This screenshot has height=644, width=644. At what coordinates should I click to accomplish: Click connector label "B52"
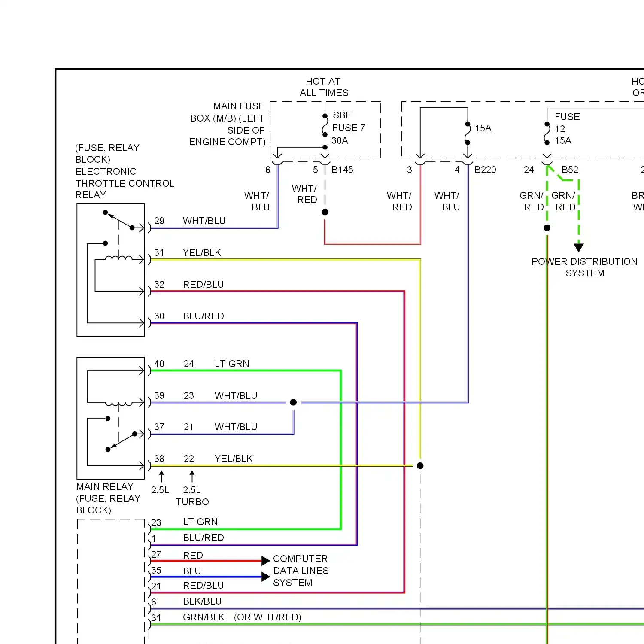click(570, 170)
